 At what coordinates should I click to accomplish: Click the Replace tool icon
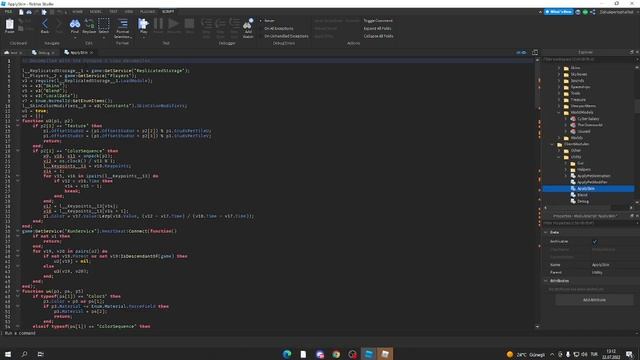coord(89,25)
